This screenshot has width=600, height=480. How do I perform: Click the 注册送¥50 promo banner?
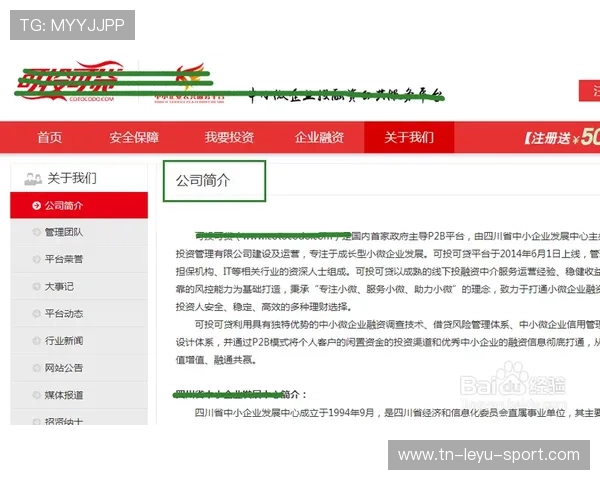[562, 137]
